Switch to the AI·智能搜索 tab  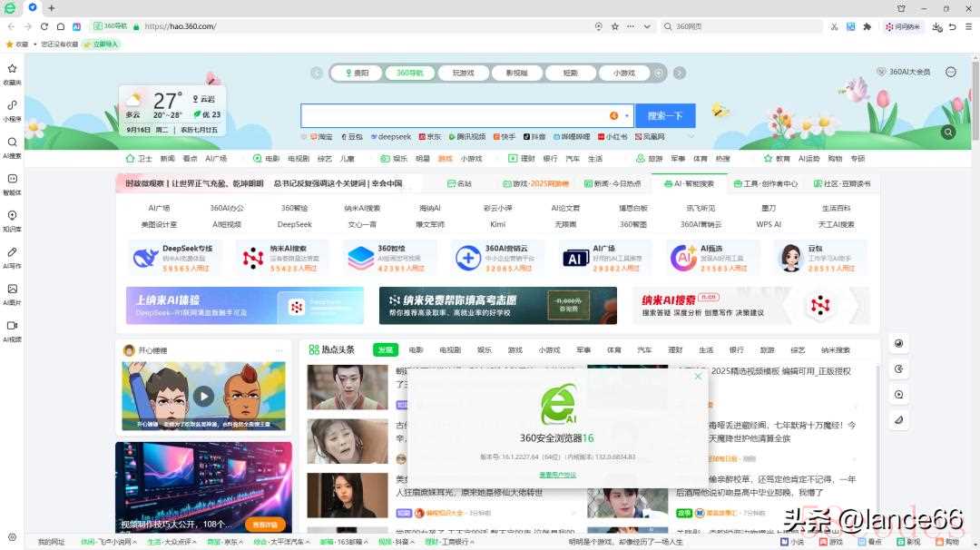[689, 183]
